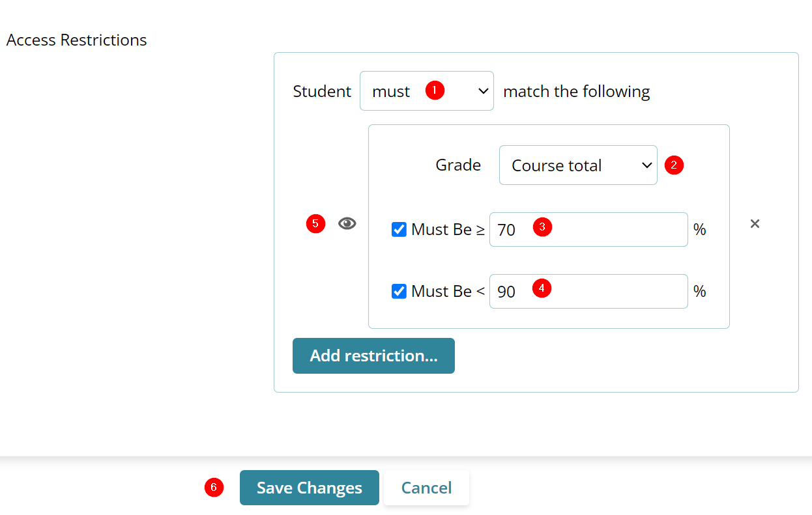
Task: Remove the grade restriction with X icon
Action: (755, 224)
